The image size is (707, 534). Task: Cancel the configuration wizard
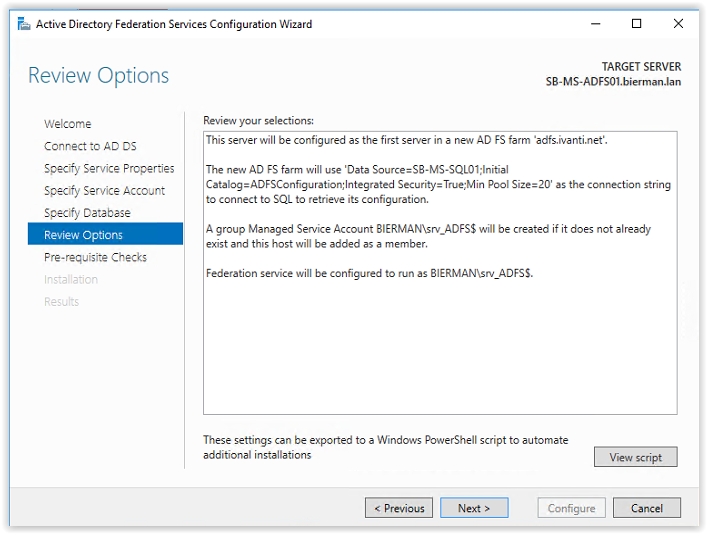pos(647,508)
